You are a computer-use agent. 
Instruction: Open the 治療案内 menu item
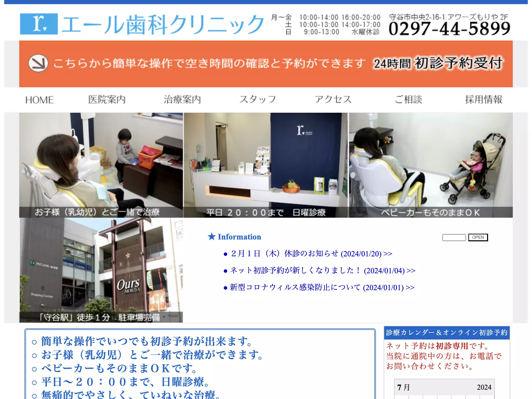click(182, 99)
